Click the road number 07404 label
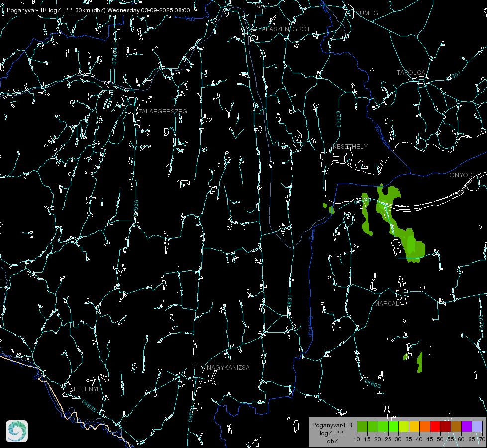487x448 pixels. [x=114, y=56]
